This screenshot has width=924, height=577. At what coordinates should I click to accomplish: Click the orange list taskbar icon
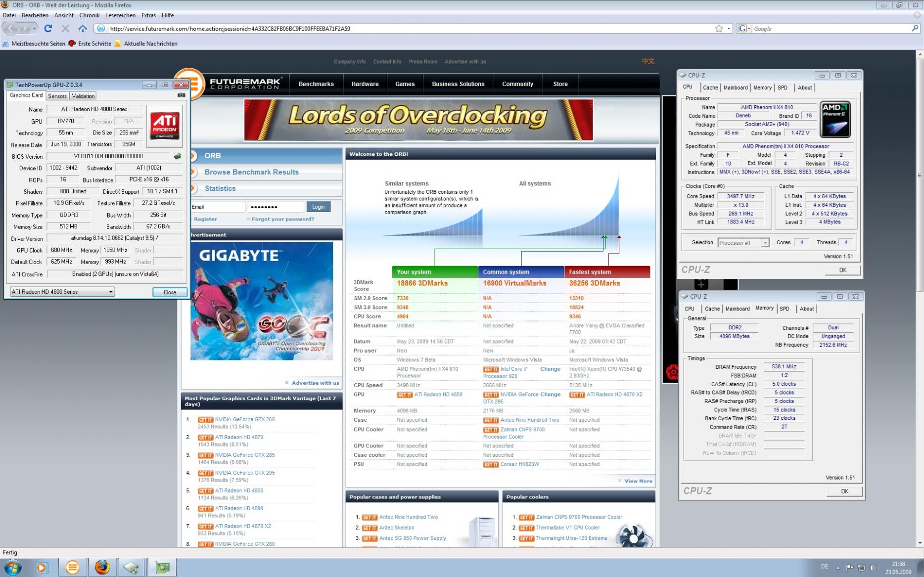pyautogui.click(x=72, y=567)
